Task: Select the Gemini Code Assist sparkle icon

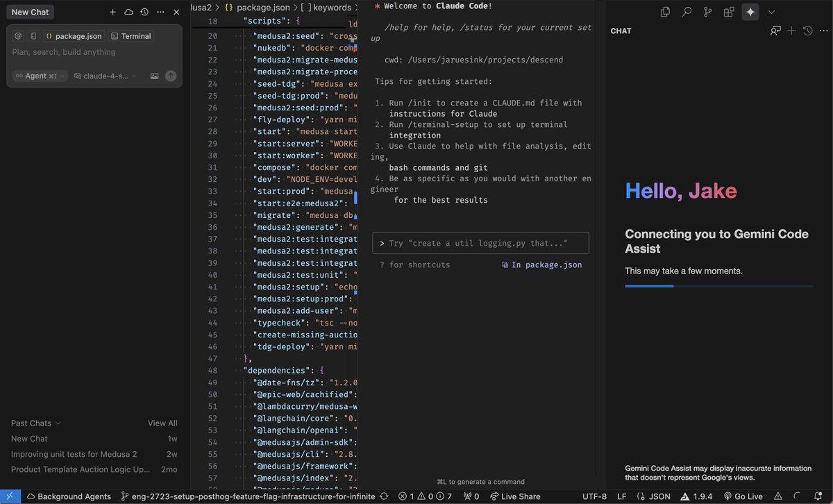Action: tap(750, 12)
